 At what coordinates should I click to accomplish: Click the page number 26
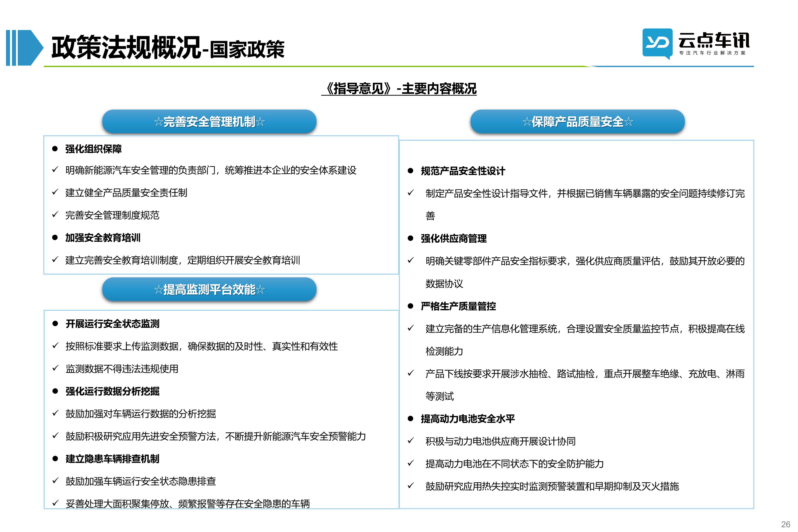tap(785, 524)
